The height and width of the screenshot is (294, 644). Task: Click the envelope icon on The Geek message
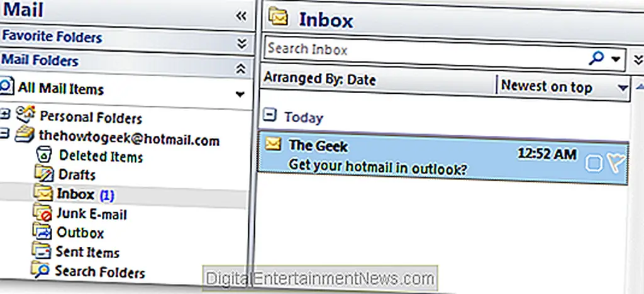272,145
